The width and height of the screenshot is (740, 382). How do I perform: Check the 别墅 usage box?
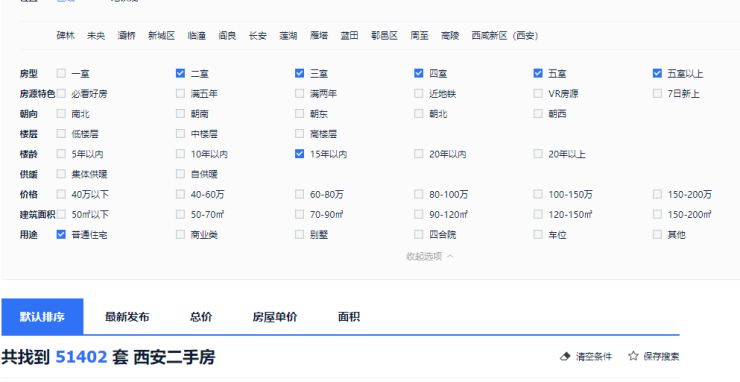click(x=299, y=234)
